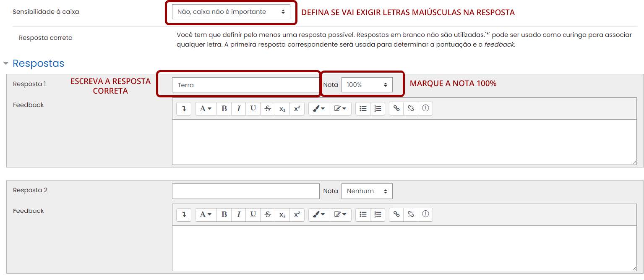Toggle the expanded toolbar in Feedback 1
The height and width of the screenshot is (280, 644).
[183, 108]
